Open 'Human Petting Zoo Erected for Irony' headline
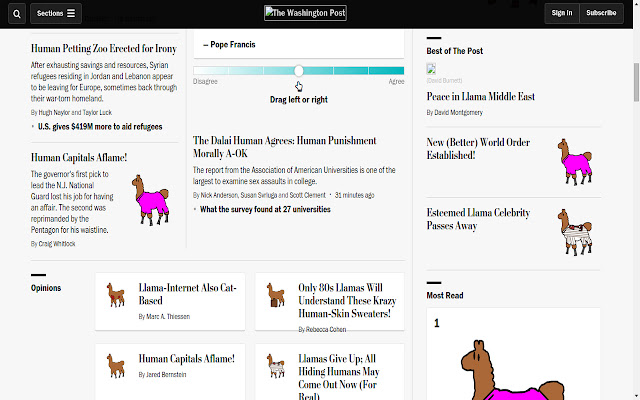 [x=104, y=49]
